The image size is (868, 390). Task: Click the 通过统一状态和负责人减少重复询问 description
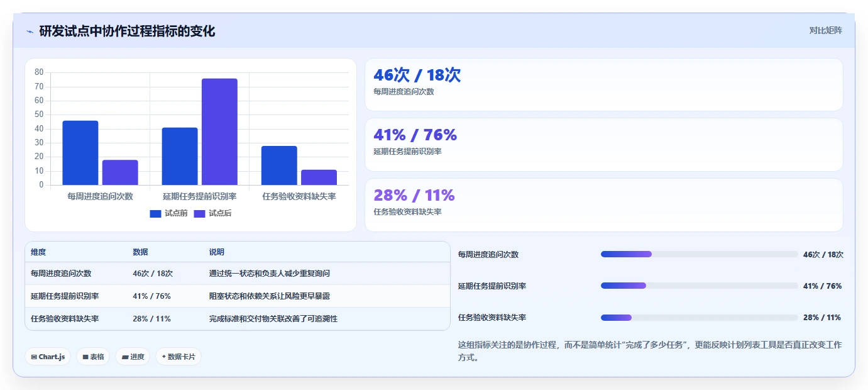(x=270, y=273)
